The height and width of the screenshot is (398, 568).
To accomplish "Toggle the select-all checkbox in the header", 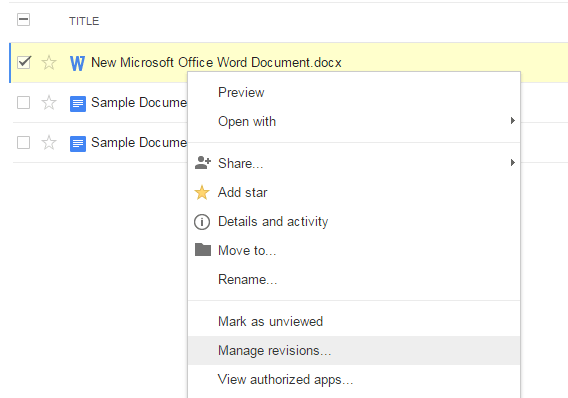I will [24, 20].
